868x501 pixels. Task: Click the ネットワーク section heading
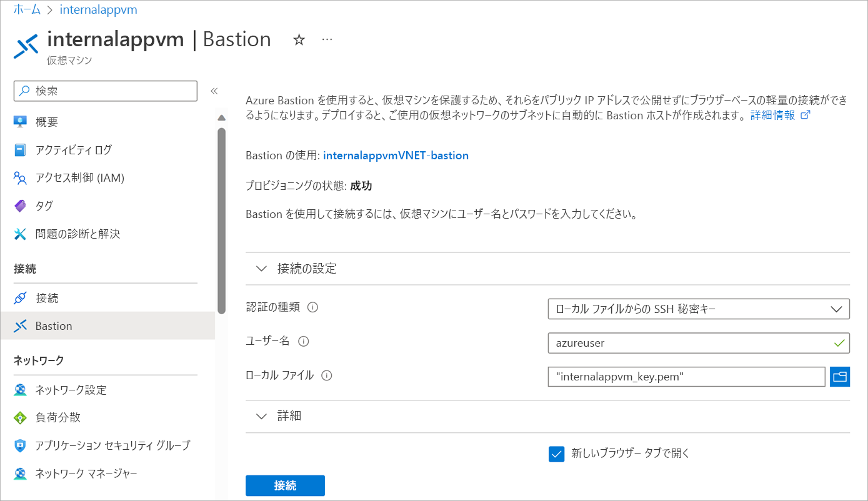39,360
